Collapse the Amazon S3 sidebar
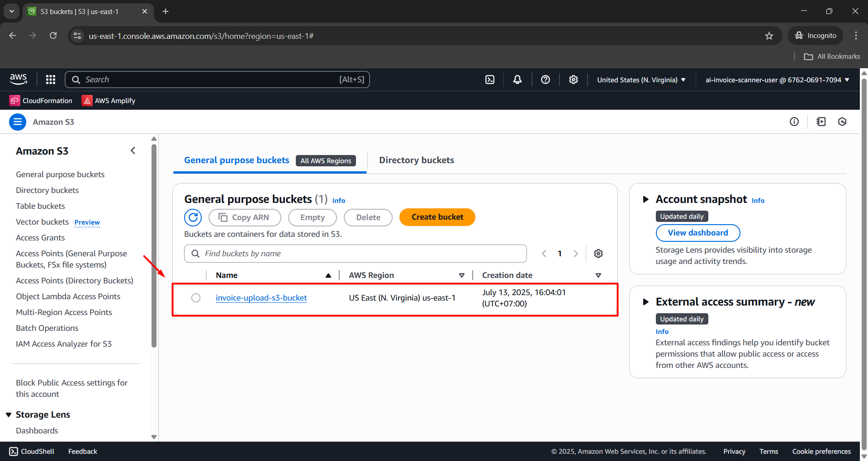 click(x=133, y=151)
